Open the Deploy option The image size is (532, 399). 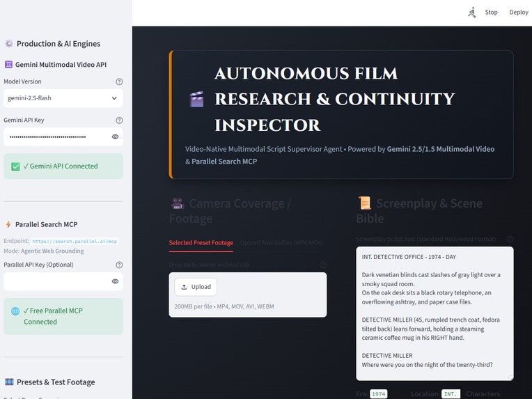coord(519,13)
